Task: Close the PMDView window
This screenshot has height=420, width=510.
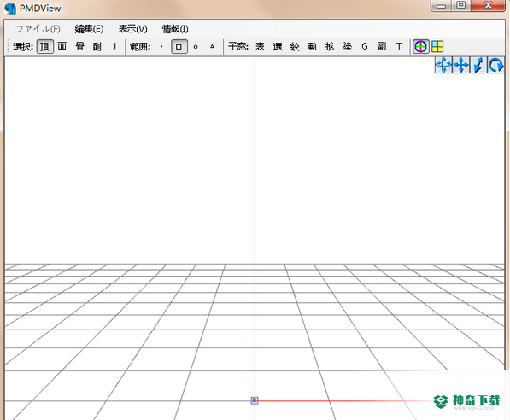Action: pyautogui.click(x=488, y=5)
